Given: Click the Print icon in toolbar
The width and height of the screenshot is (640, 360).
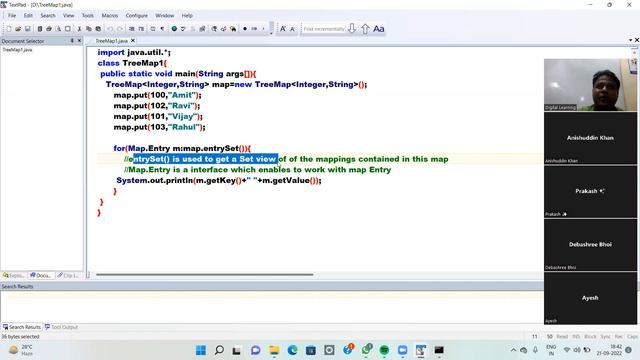Looking at the screenshot, I should 49,29.
